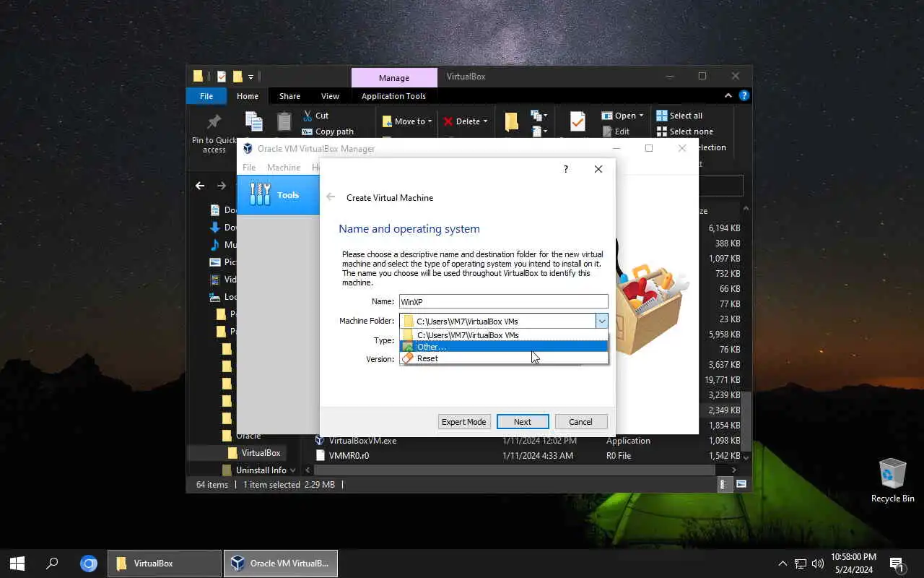Open the Application Tools ribbon tab
Viewport: 924px width, 578px height.
pos(393,96)
